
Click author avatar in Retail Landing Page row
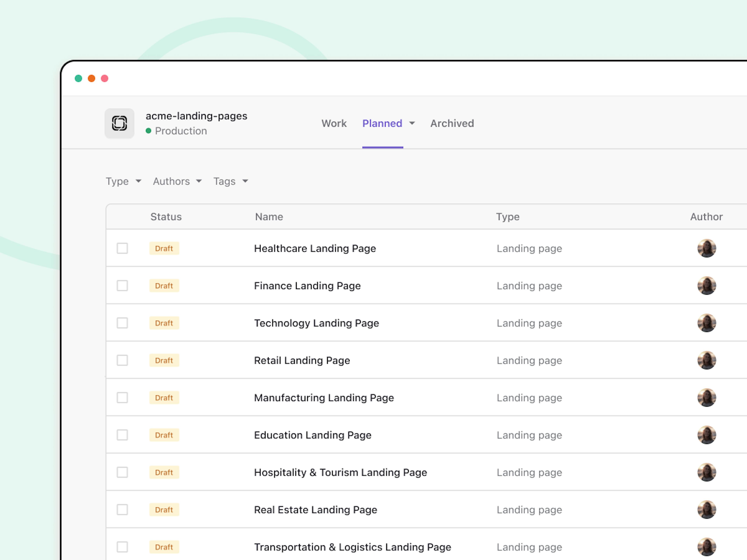(x=707, y=360)
